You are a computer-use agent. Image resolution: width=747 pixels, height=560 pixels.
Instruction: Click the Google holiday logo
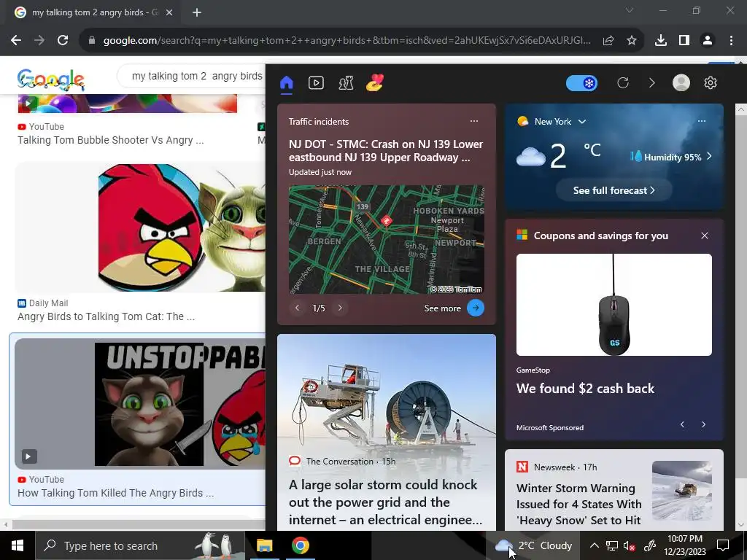tap(51, 79)
